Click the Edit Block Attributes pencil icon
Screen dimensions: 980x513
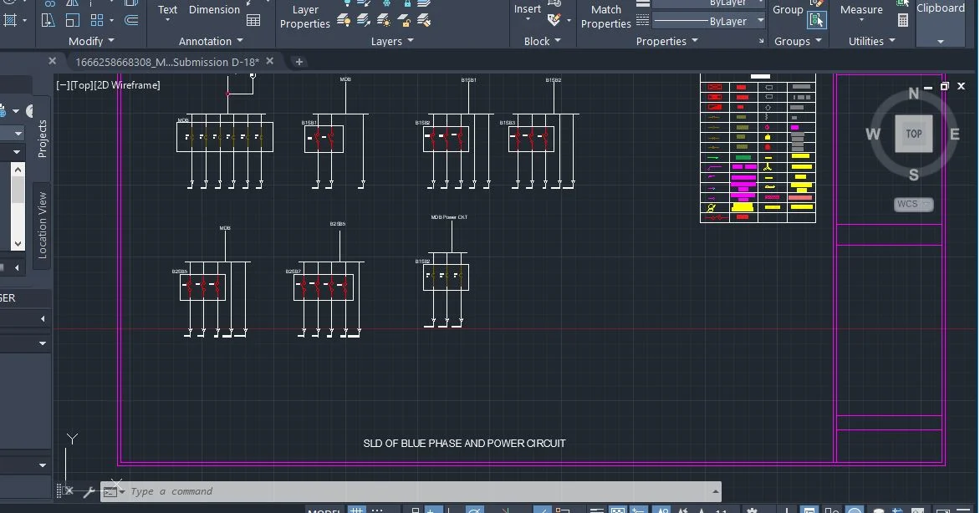click(554, 20)
